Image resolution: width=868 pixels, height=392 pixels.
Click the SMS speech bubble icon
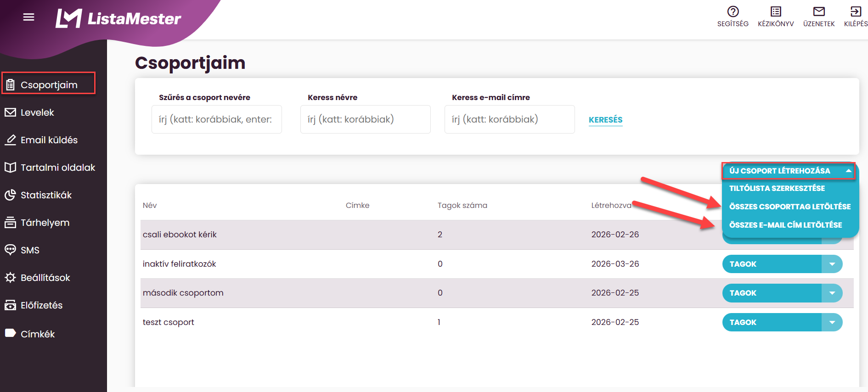pyautogui.click(x=10, y=250)
